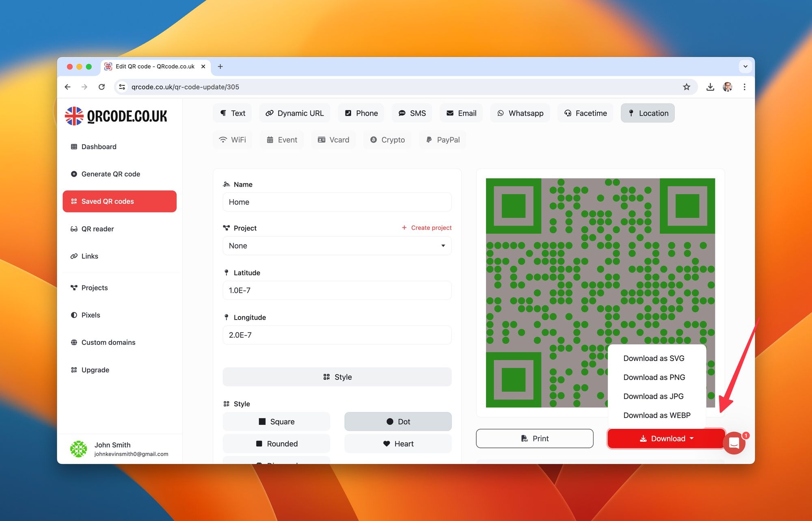Click the Create project link
This screenshot has height=521, width=812.
426,228
